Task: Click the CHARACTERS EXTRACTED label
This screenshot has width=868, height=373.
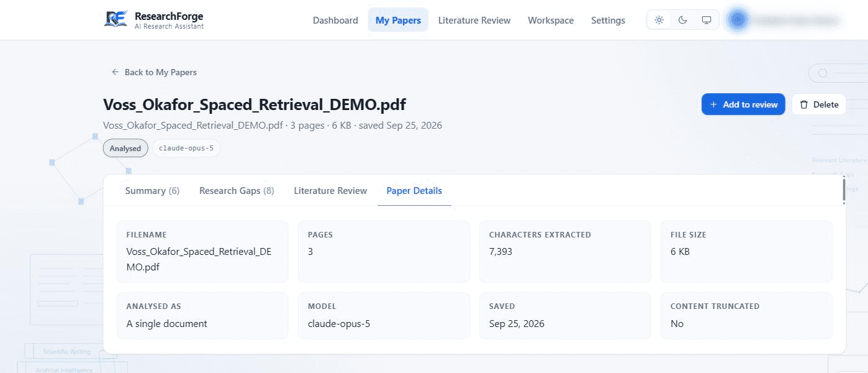Action: (x=540, y=235)
